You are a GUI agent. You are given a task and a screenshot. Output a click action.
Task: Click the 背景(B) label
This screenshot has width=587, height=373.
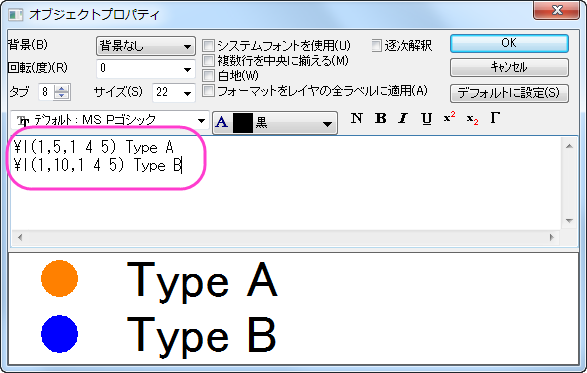coord(28,45)
